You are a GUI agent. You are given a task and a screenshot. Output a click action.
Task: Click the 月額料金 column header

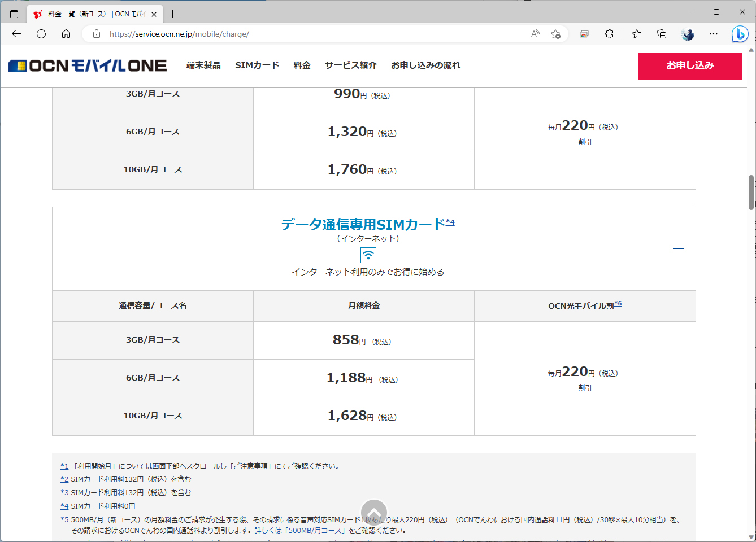click(364, 306)
